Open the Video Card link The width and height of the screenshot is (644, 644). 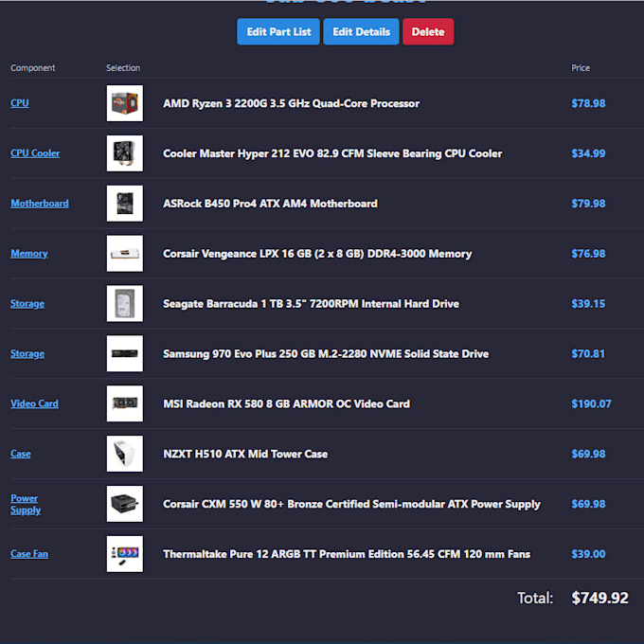pyautogui.click(x=34, y=403)
